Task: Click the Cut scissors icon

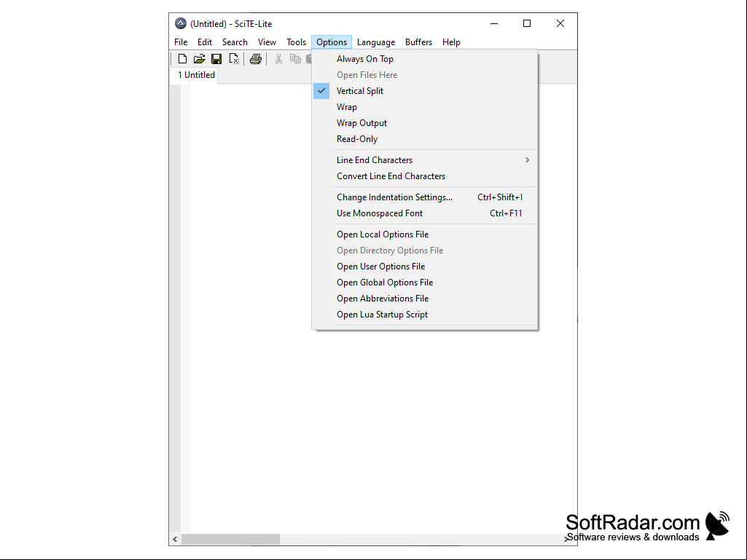Action: point(278,58)
